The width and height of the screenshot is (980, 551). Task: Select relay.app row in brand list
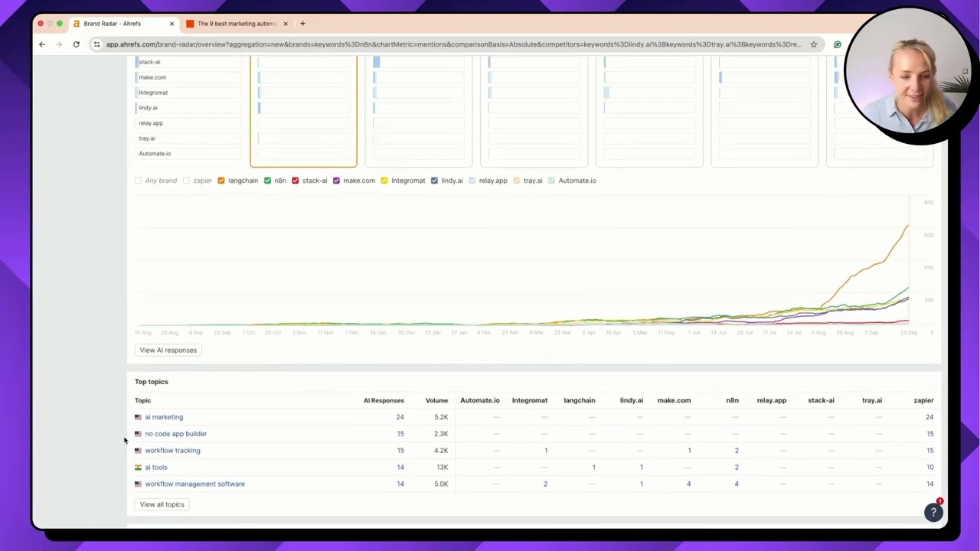(188, 123)
